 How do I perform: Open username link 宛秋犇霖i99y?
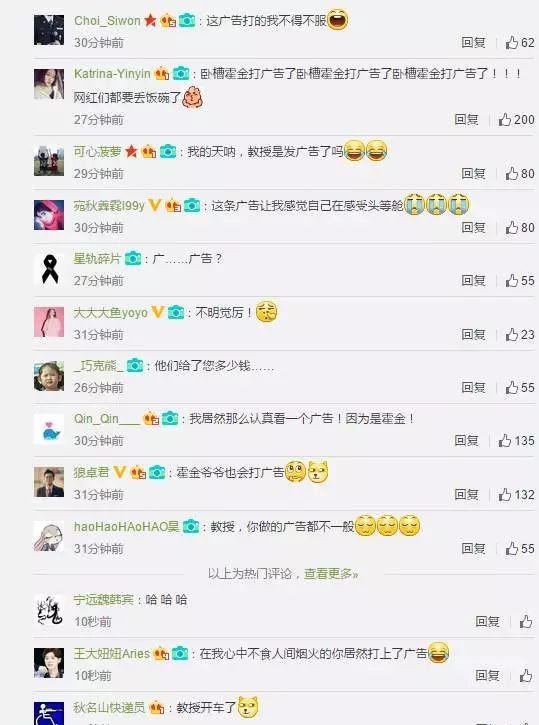pos(109,205)
